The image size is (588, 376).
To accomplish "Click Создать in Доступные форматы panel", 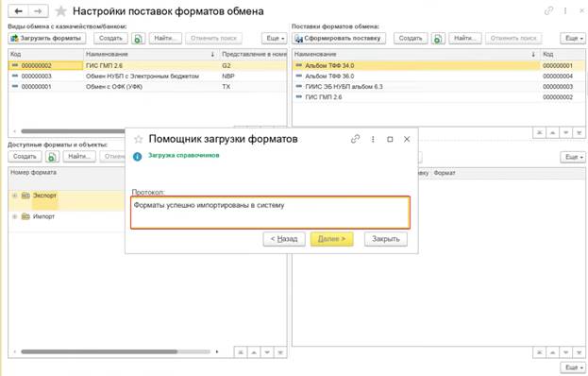I will coord(25,157).
